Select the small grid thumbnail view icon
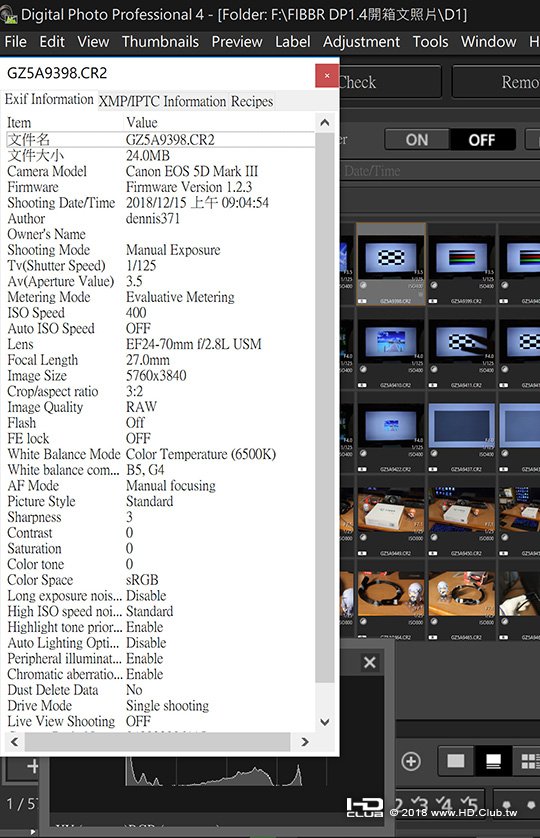The image size is (540, 838). [529, 761]
